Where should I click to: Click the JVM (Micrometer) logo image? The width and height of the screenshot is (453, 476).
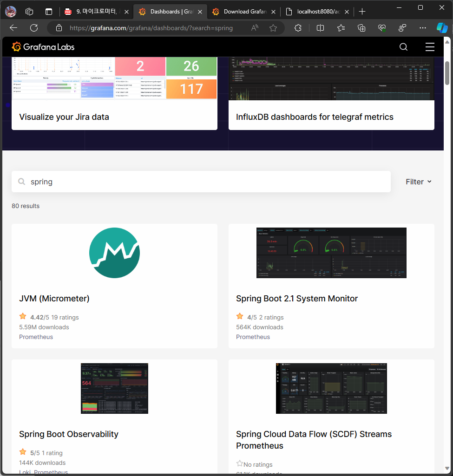(114, 253)
